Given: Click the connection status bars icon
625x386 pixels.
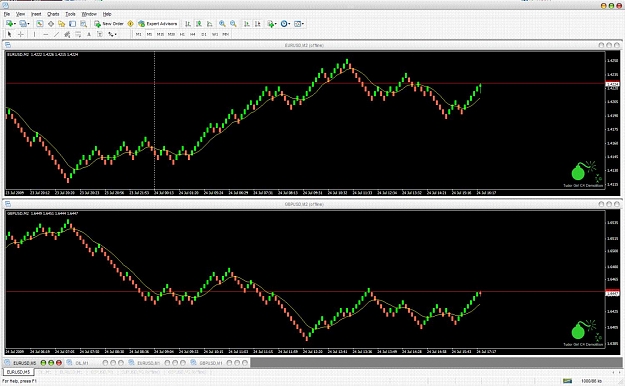Looking at the screenshot, I should pos(567,381).
